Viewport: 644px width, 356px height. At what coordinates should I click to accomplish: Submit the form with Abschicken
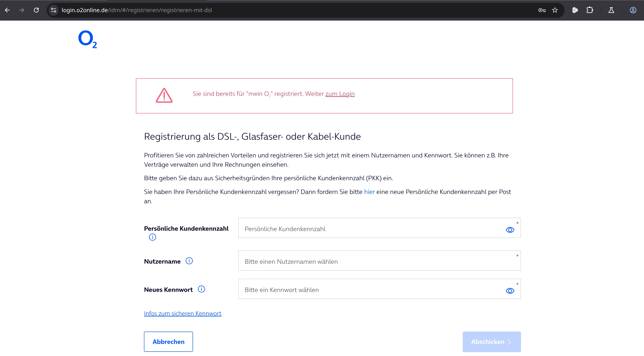492,342
